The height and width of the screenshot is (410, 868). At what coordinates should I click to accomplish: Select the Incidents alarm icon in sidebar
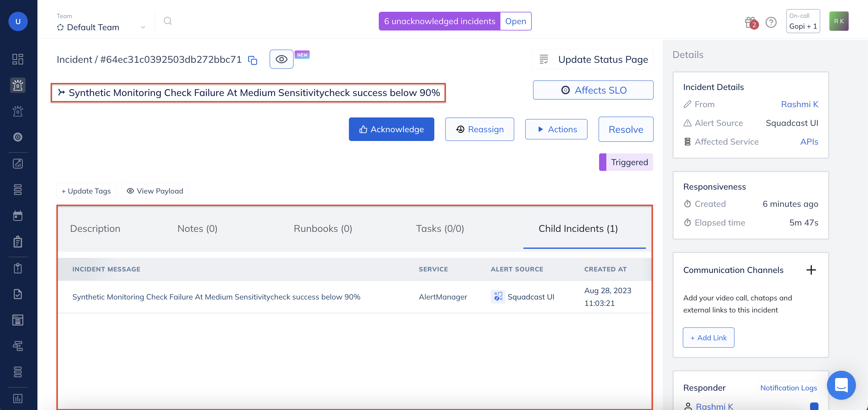18,85
